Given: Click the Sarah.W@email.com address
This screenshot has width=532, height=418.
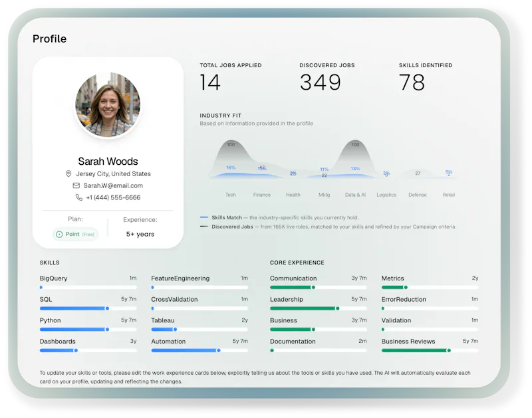Looking at the screenshot, I should (113, 185).
